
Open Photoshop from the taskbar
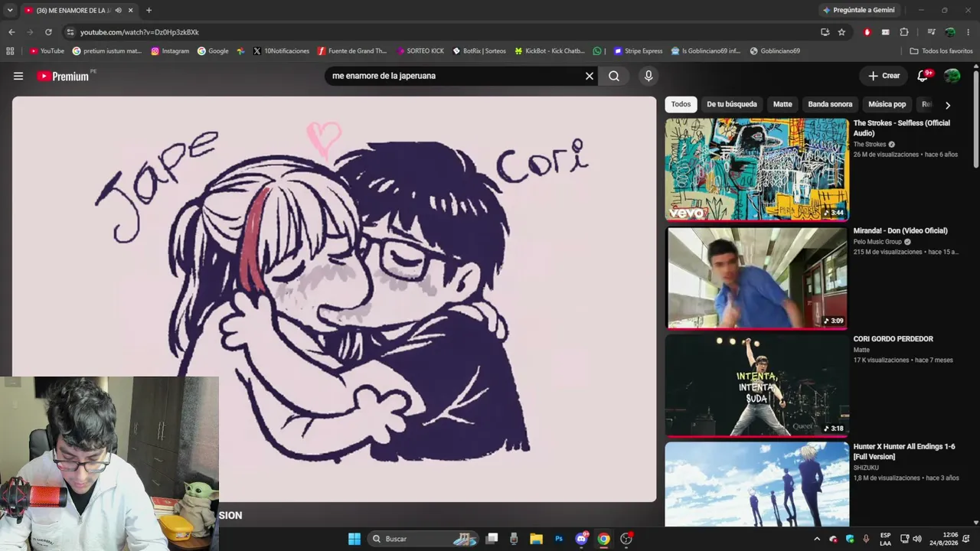click(559, 539)
